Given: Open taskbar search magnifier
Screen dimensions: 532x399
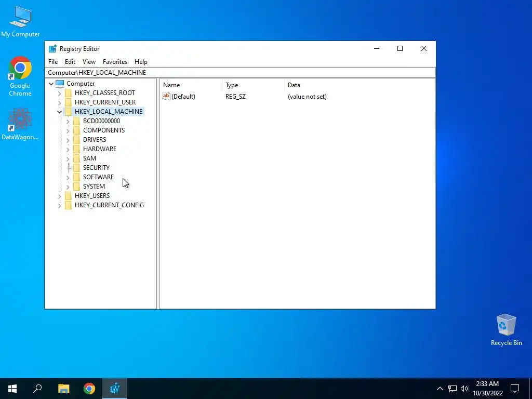Looking at the screenshot, I should point(37,389).
